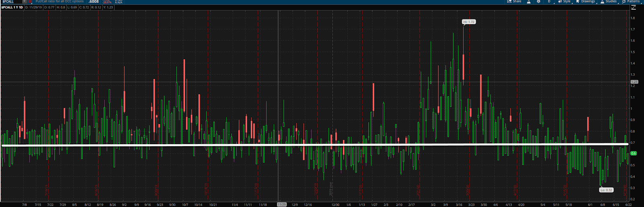Open the Share menu in the toolbar
This screenshot has width=644, height=207.
[x=514, y=2]
